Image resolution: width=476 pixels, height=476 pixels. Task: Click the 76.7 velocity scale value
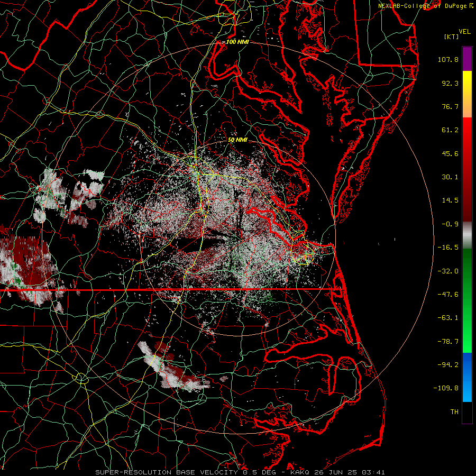point(450,106)
